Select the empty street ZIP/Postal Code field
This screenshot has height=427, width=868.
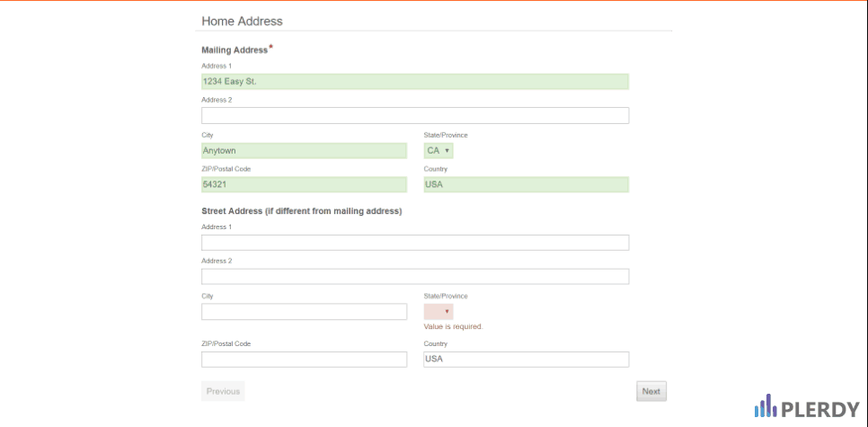pos(304,360)
